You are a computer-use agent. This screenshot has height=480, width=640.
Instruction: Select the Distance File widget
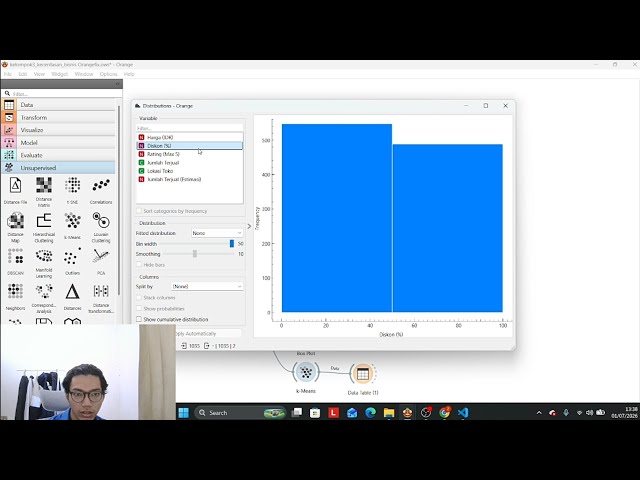(x=16, y=191)
